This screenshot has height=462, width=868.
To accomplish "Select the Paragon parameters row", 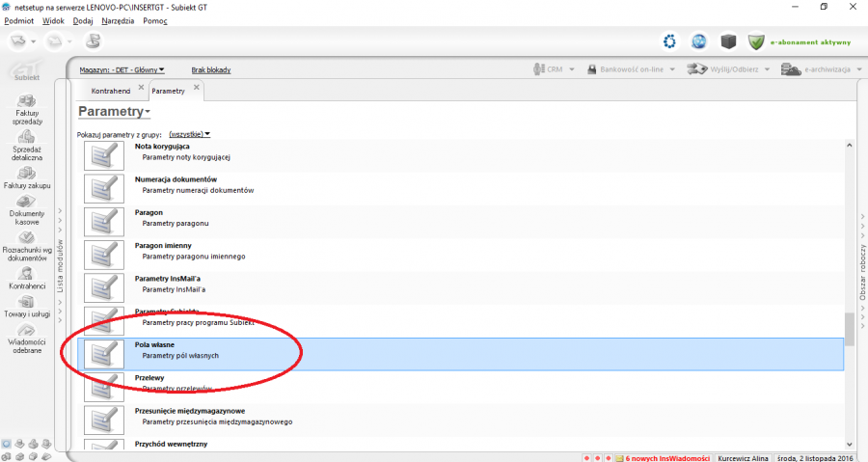I will (x=461, y=221).
